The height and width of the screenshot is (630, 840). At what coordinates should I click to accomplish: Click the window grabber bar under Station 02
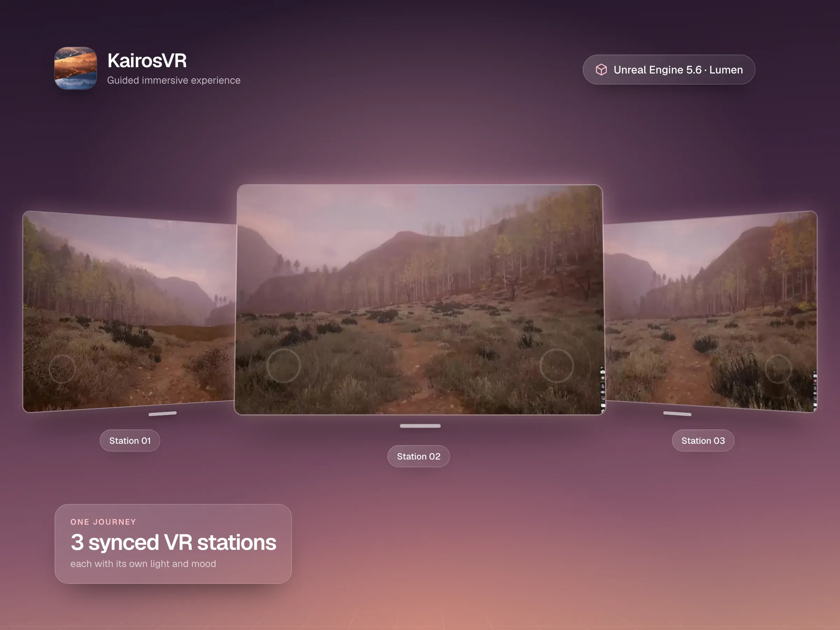(x=420, y=426)
